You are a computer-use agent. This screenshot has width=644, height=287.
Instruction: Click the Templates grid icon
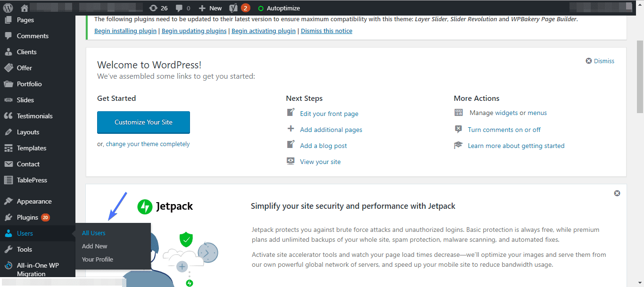click(8, 148)
